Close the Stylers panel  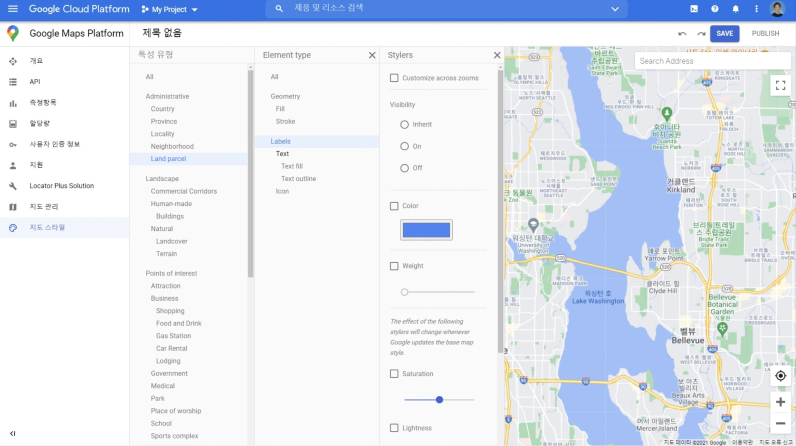497,55
